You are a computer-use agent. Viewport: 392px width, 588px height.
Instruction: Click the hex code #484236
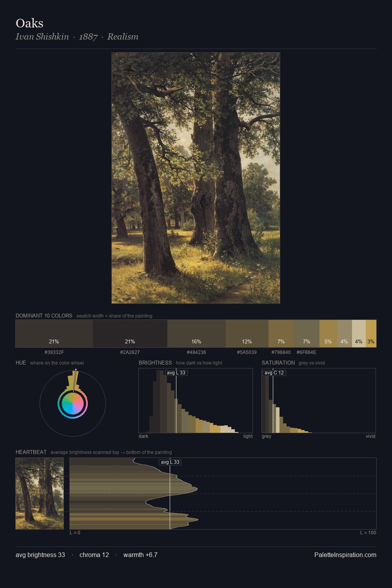[x=196, y=352]
